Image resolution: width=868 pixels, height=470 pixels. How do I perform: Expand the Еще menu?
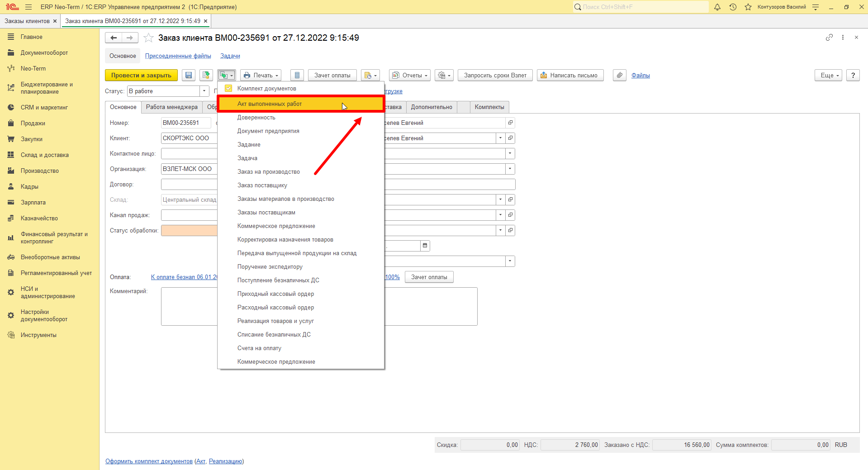point(829,76)
